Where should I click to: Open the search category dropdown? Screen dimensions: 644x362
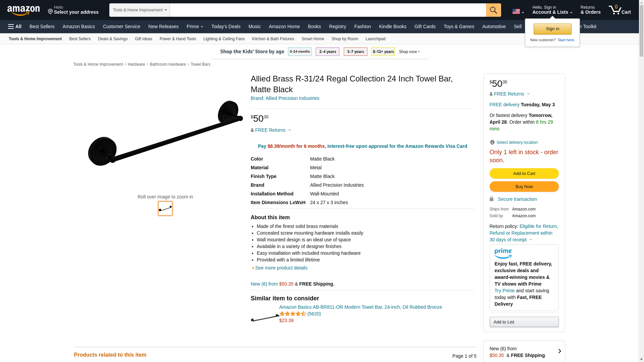tap(140, 10)
